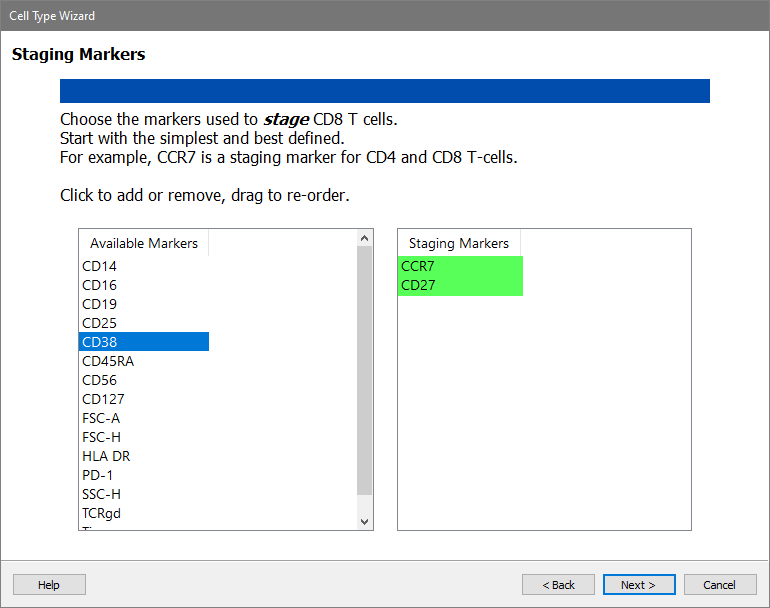Select CD16 in the available list
Image resolution: width=770 pixels, height=608 pixels.
point(99,285)
